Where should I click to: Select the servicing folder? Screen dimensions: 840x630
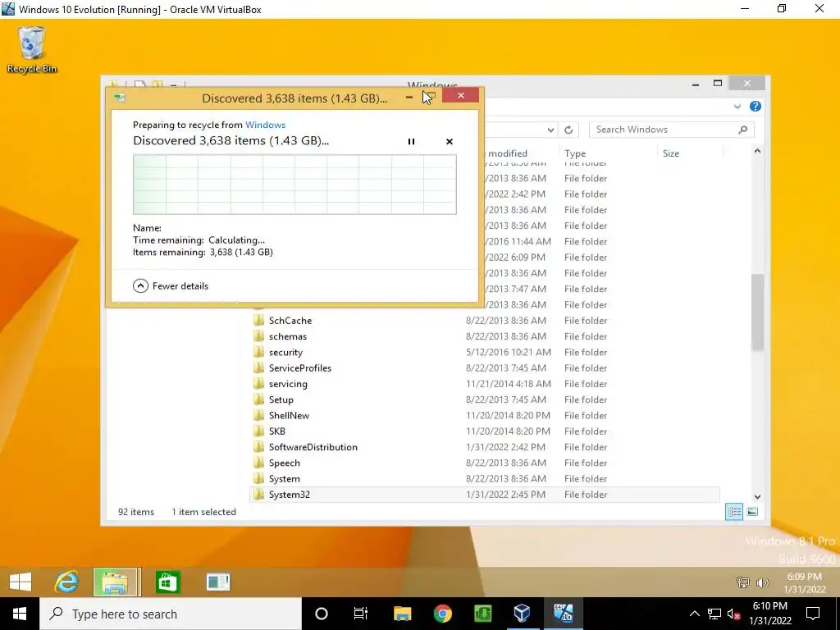[288, 384]
